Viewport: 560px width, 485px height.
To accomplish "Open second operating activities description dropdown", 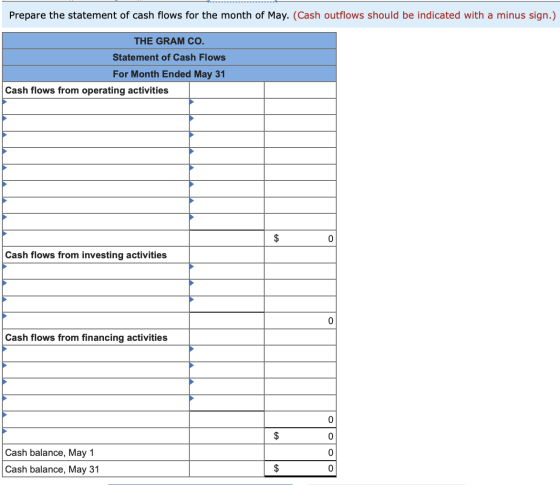I will [x=96, y=123].
